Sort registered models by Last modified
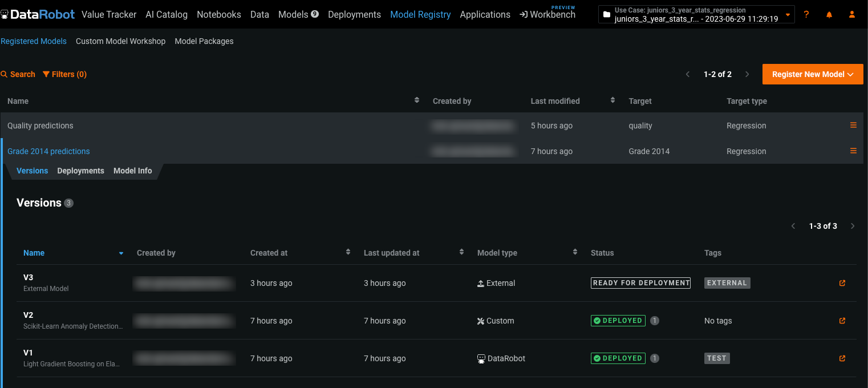The image size is (868, 388). (x=613, y=100)
